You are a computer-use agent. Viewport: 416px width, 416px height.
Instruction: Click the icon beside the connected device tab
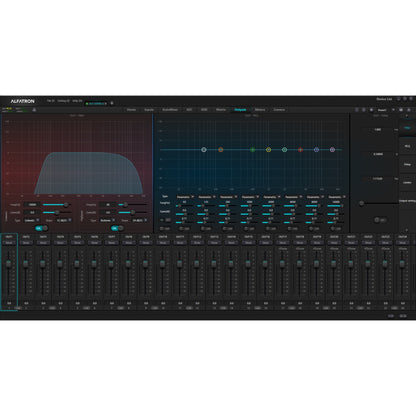point(112,103)
